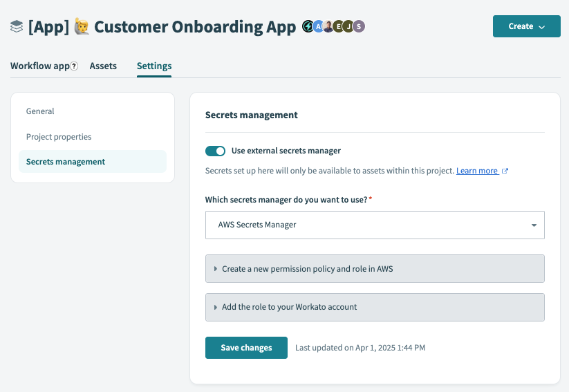Screen dimensions: 569x392
Task: Follow the Learn more link
Action: [x=477, y=171]
